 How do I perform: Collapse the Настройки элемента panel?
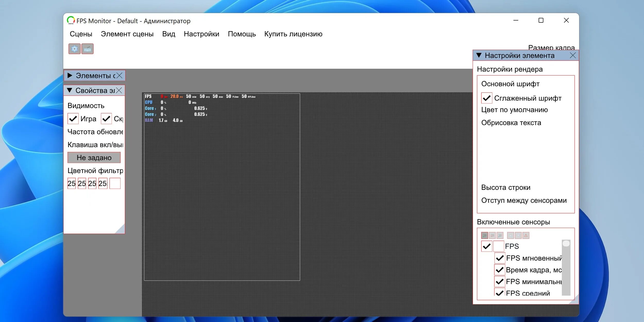click(x=479, y=55)
